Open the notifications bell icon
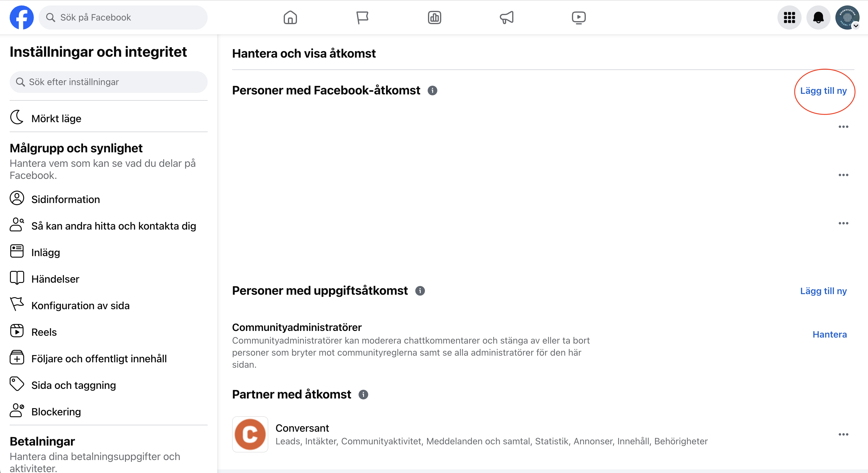868x473 pixels. pyautogui.click(x=818, y=17)
